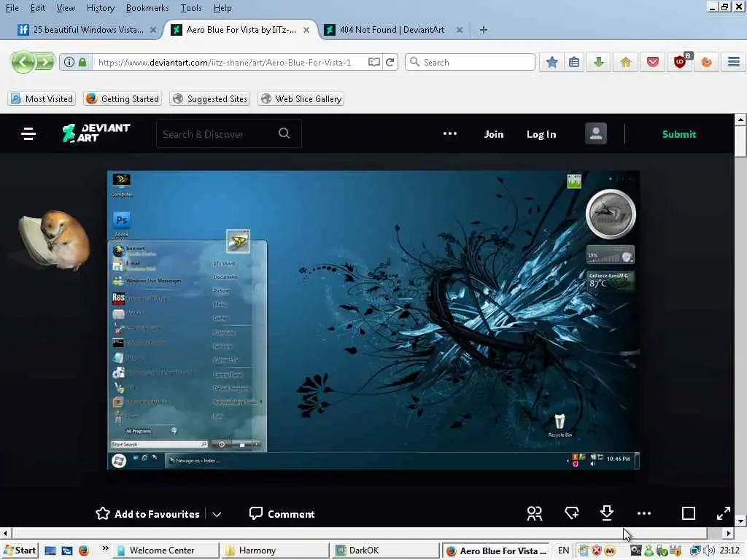
Task: Open the Windows Start button
Action: [20, 551]
